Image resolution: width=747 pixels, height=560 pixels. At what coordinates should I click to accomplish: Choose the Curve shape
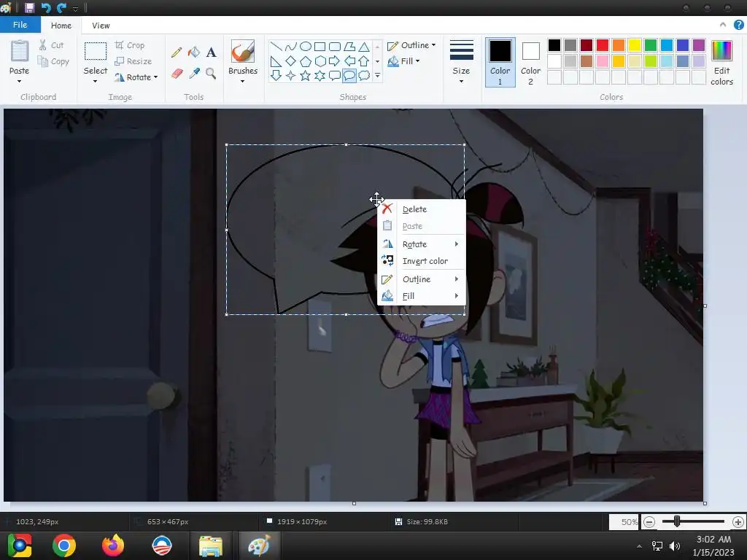click(290, 46)
